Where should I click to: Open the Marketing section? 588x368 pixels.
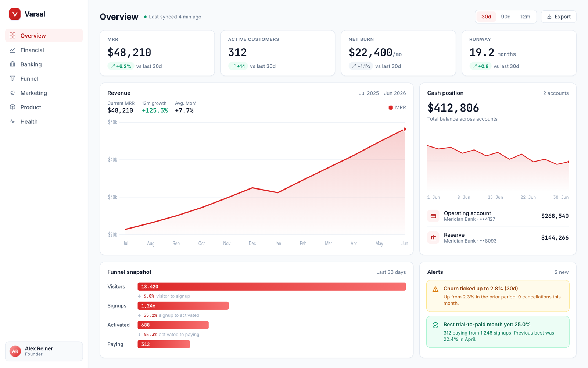[44, 93]
